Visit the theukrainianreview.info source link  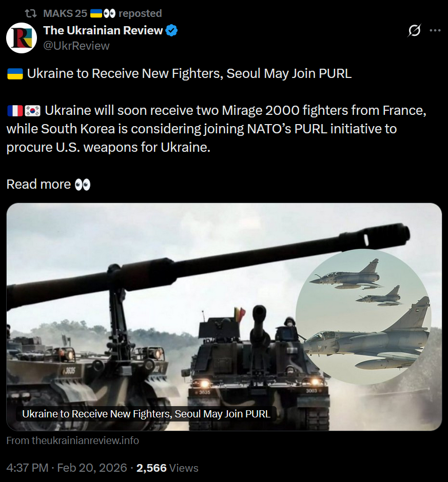coord(73,440)
